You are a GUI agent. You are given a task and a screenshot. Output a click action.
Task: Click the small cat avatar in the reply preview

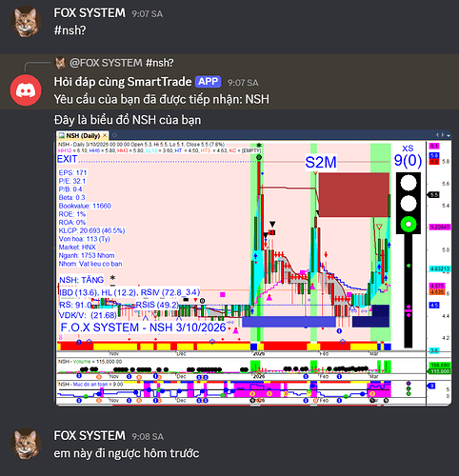pos(60,63)
